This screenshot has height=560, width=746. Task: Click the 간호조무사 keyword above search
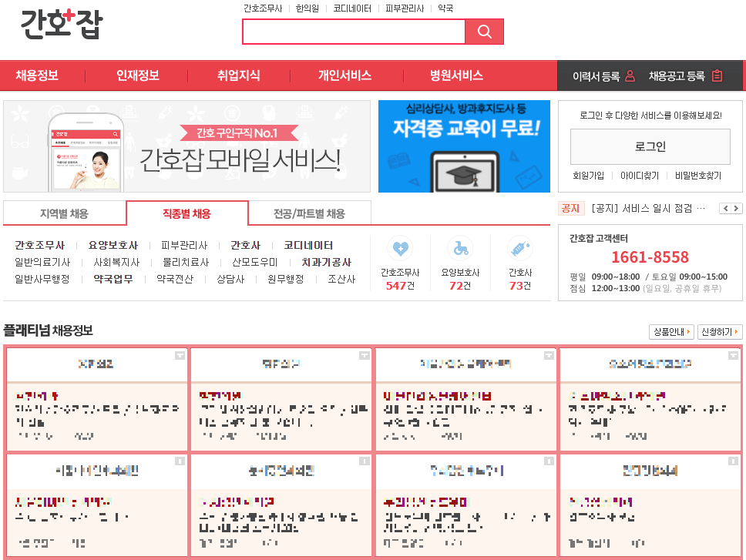tap(263, 8)
